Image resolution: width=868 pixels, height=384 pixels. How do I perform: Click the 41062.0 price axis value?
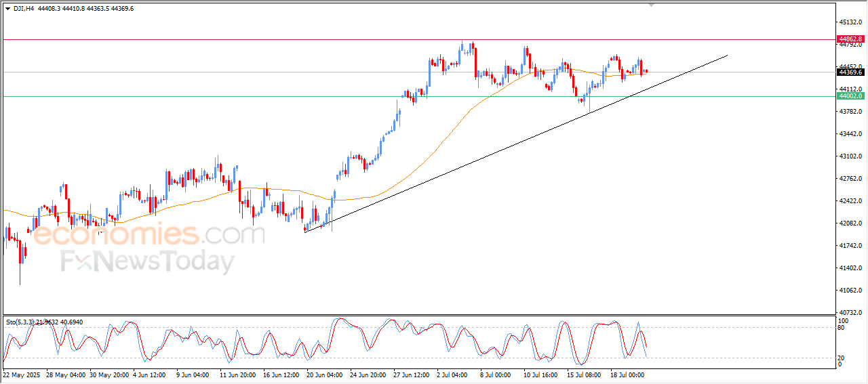851,290
